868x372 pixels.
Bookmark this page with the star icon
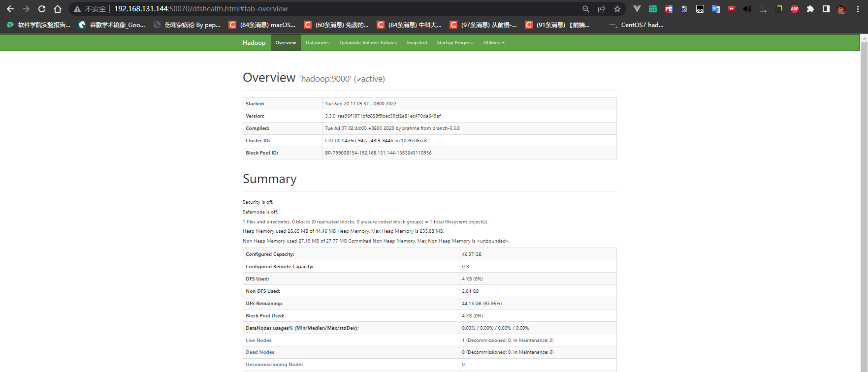tap(617, 9)
